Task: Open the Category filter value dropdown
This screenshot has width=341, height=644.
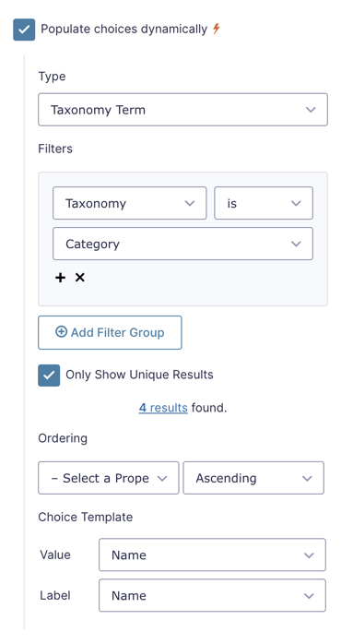Action: point(182,244)
